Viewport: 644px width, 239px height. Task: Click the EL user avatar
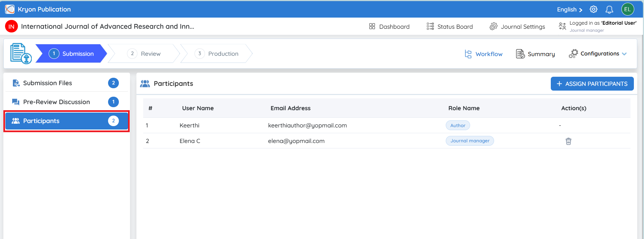click(x=627, y=9)
